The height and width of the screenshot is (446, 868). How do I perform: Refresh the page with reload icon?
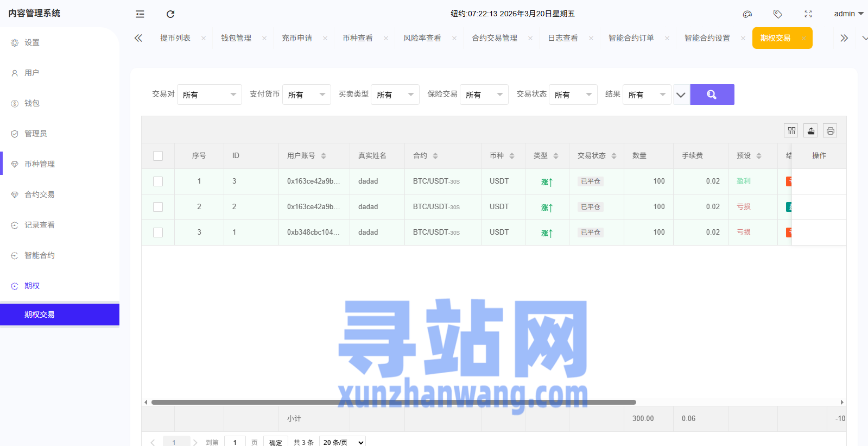[170, 14]
